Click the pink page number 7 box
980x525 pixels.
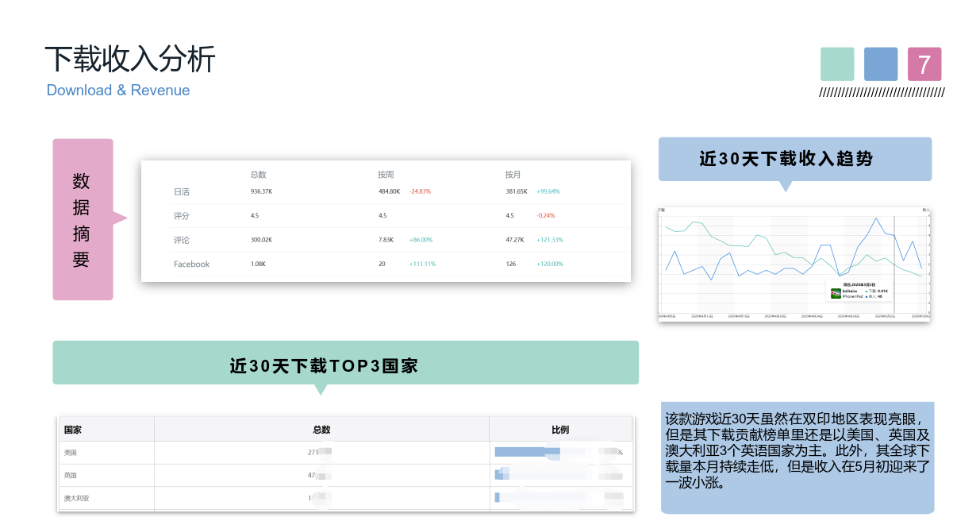(x=924, y=64)
